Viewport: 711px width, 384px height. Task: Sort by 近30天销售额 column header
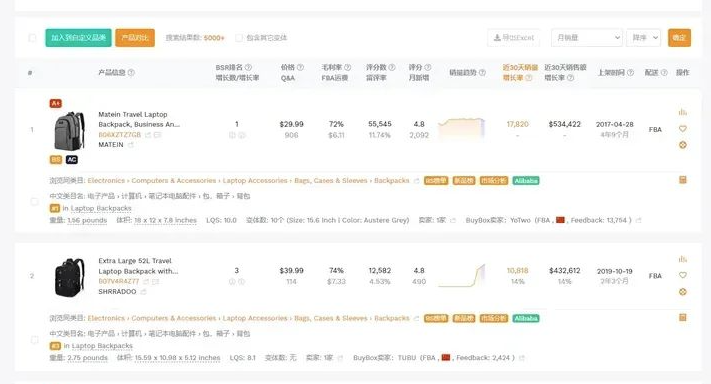[x=565, y=67]
